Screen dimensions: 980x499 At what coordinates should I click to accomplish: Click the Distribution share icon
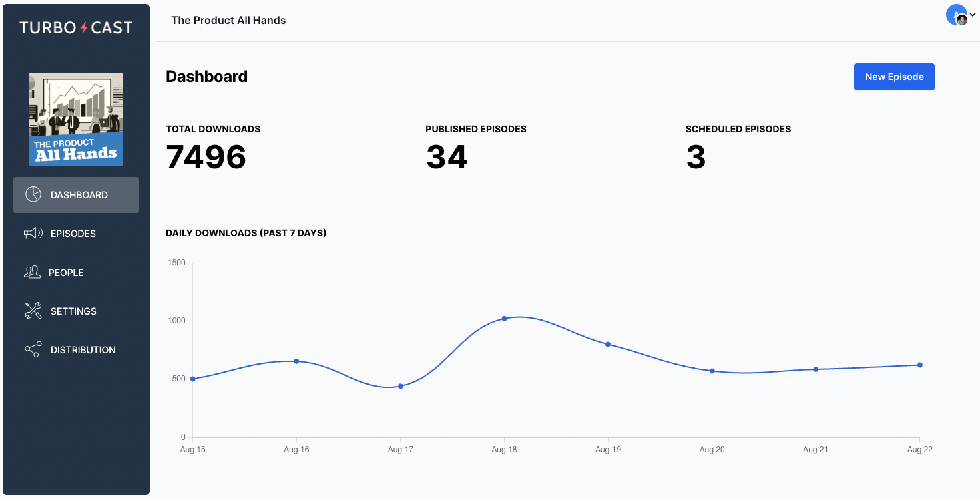33,349
